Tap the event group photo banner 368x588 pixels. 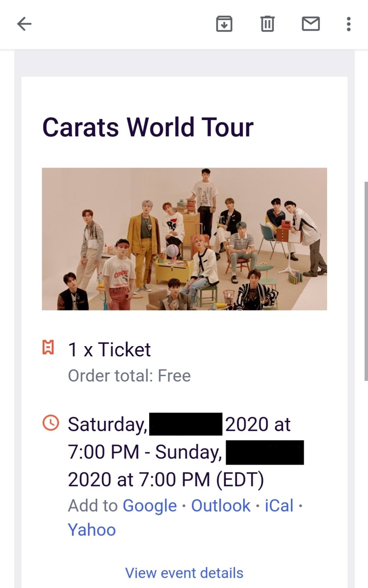coord(184,239)
